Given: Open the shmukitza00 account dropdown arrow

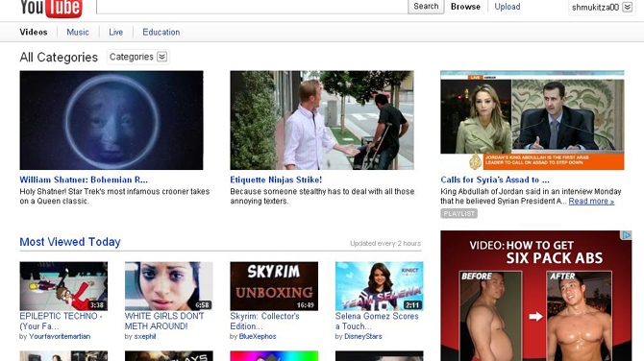Looking at the screenshot, I should pos(627,7).
